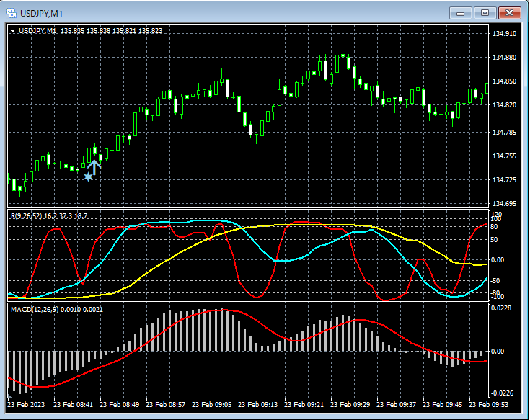Click the 0.00 MACD zero level label
Image resolution: width=530 pixels, height=420 pixels.
pyautogui.click(x=498, y=352)
